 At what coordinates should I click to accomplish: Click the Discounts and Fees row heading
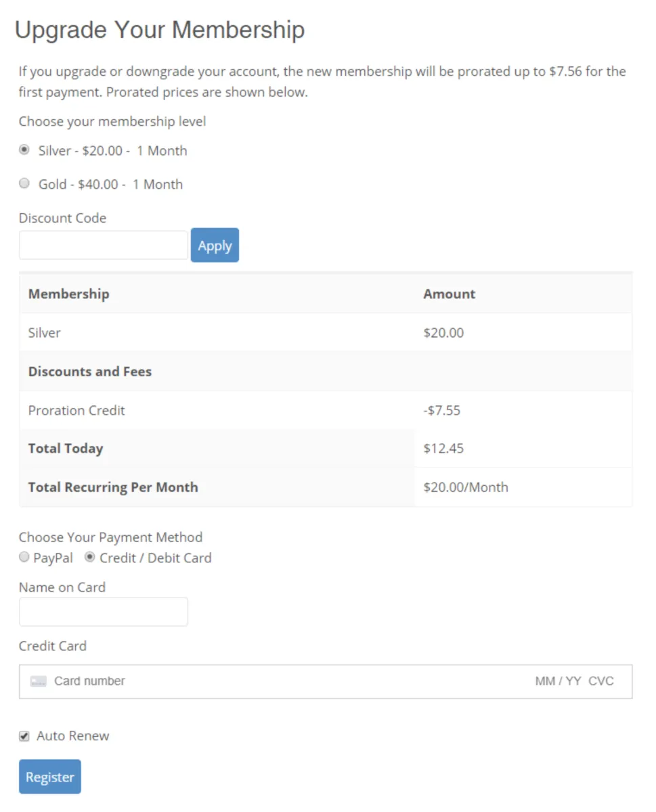pyautogui.click(x=90, y=371)
